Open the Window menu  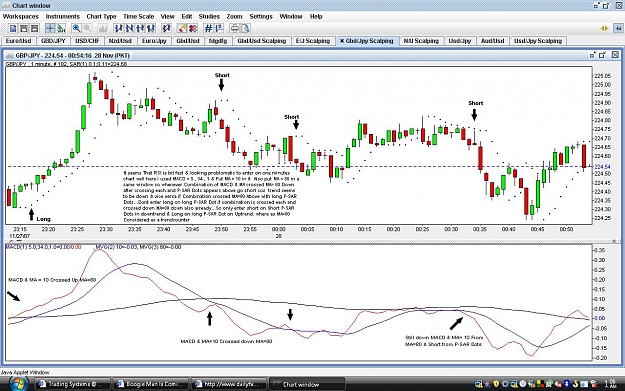(x=291, y=16)
